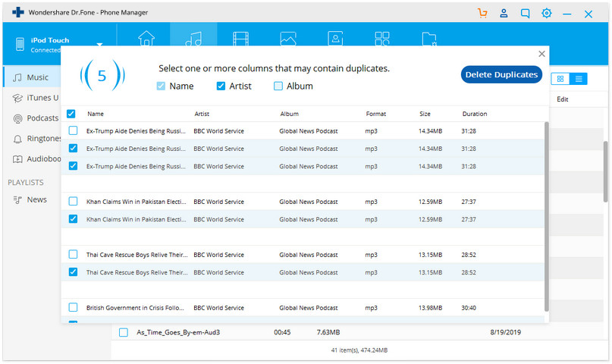Sort by the Name column header
Viewport: 612px width, 364px height.
tap(96, 114)
